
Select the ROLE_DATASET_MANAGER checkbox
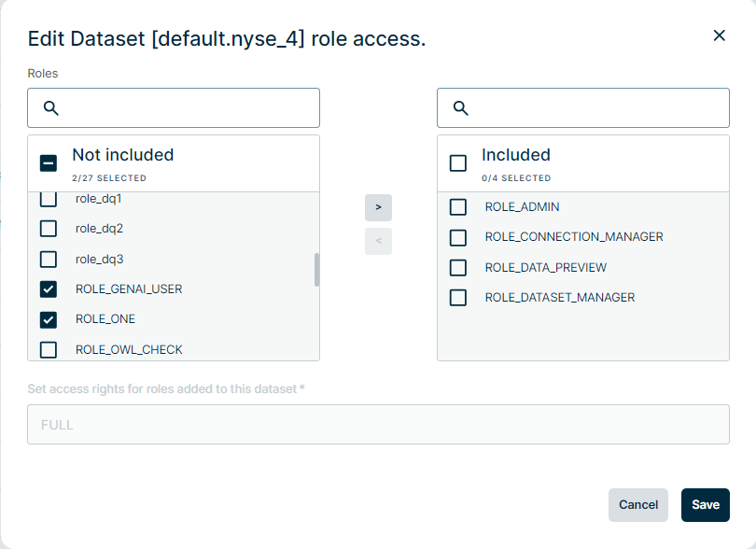coord(458,298)
